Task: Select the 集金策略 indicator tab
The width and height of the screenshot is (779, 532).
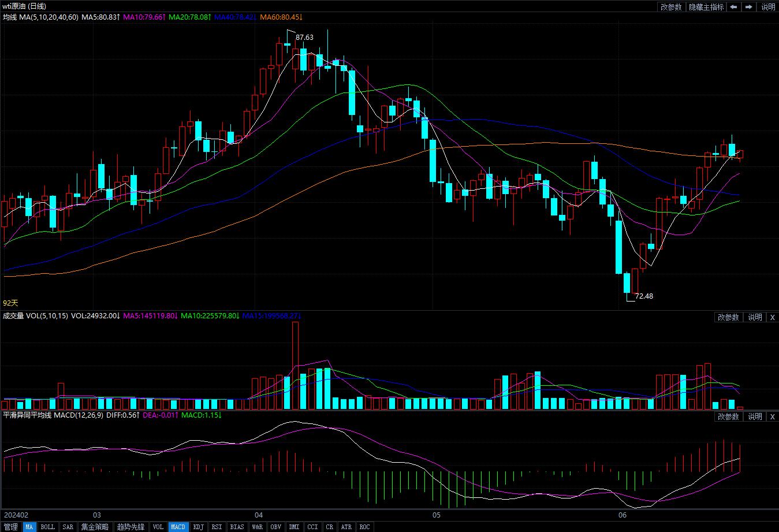Action: (x=95, y=527)
